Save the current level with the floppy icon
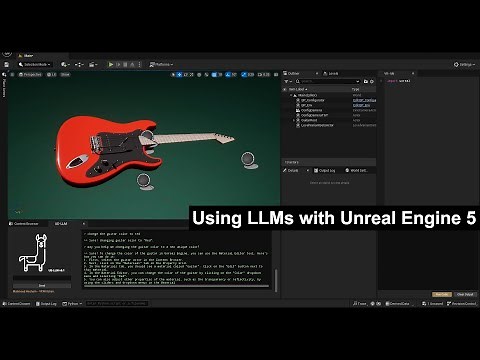The height and width of the screenshot is (360, 480). pyautogui.click(x=6, y=64)
